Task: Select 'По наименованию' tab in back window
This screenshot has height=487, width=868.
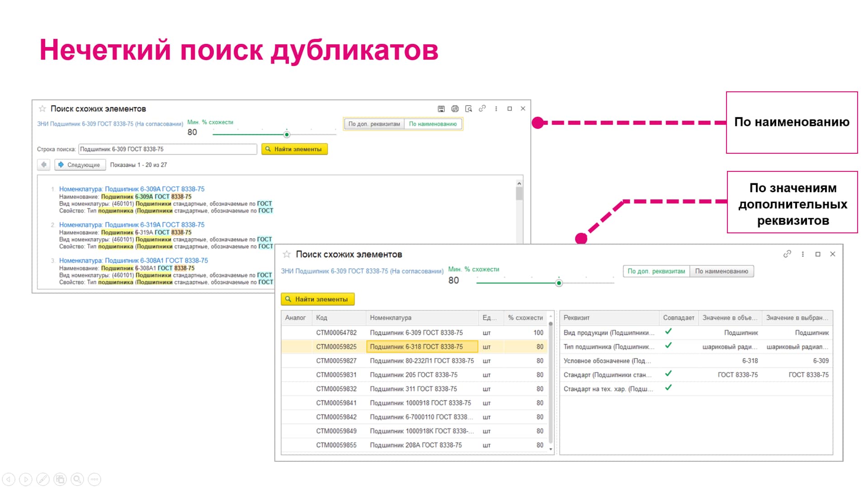Action: point(433,124)
